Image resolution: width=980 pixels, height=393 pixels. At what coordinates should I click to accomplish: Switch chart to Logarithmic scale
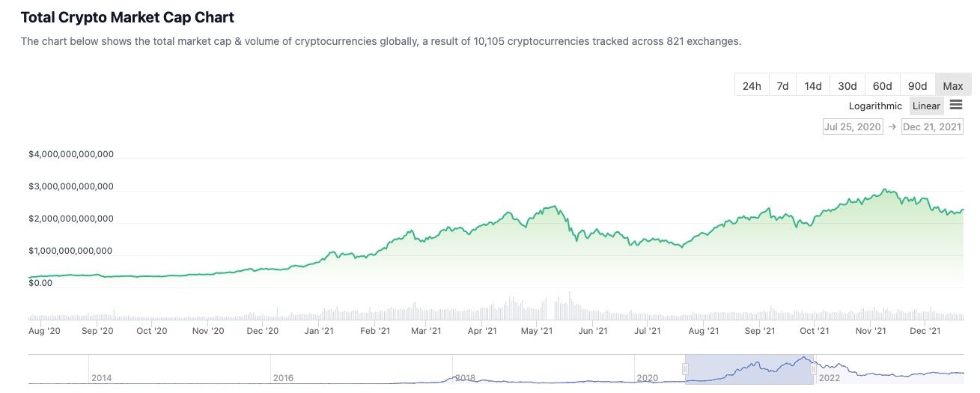(875, 106)
